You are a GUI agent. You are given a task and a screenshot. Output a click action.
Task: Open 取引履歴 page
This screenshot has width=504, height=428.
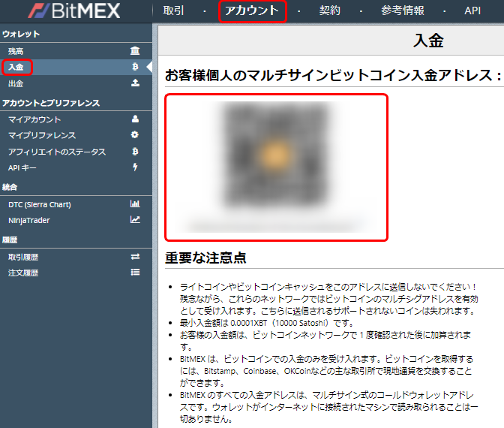pos(23,257)
